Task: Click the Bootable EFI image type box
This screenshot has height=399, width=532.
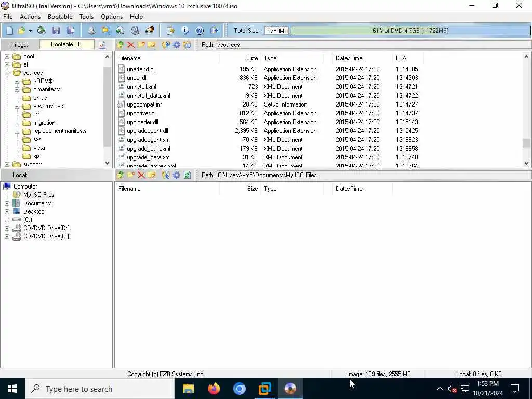Action: click(x=67, y=45)
